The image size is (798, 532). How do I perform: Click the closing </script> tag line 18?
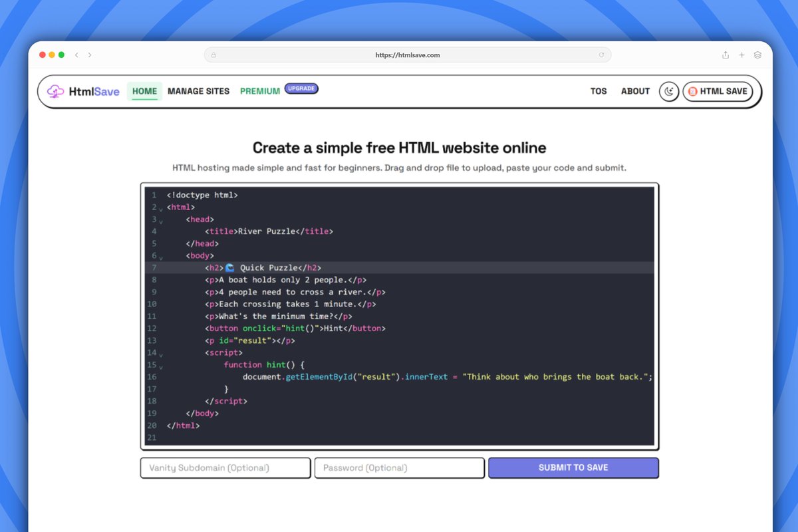tap(226, 401)
